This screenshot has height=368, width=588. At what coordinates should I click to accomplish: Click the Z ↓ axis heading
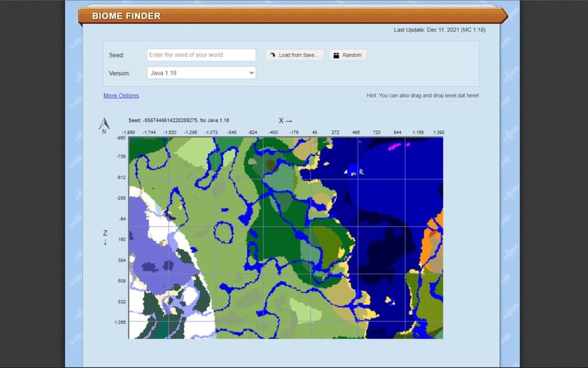pos(105,238)
